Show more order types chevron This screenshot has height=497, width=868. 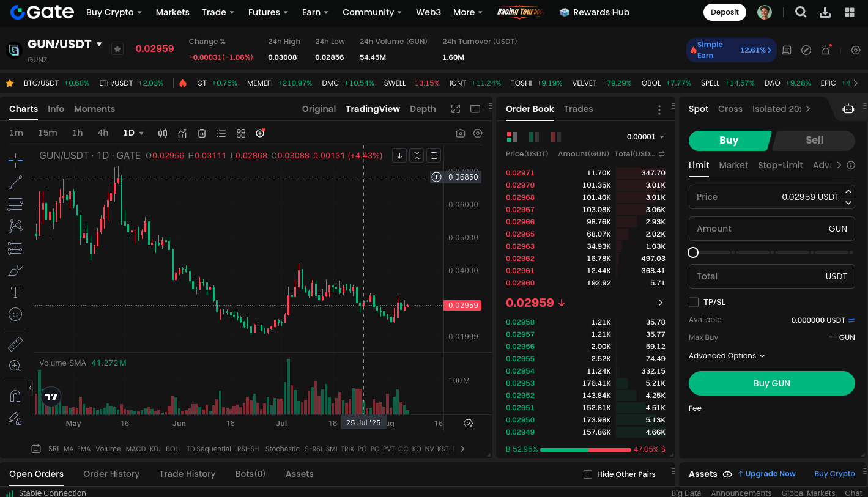pos(839,165)
